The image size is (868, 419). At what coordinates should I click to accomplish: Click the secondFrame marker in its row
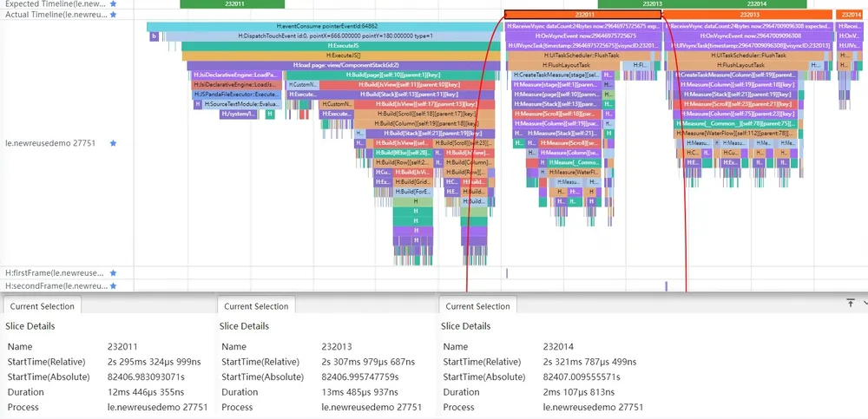666,286
